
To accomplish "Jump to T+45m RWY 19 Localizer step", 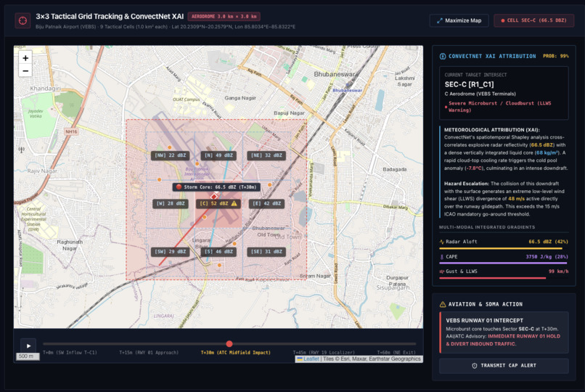I will tap(324, 353).
